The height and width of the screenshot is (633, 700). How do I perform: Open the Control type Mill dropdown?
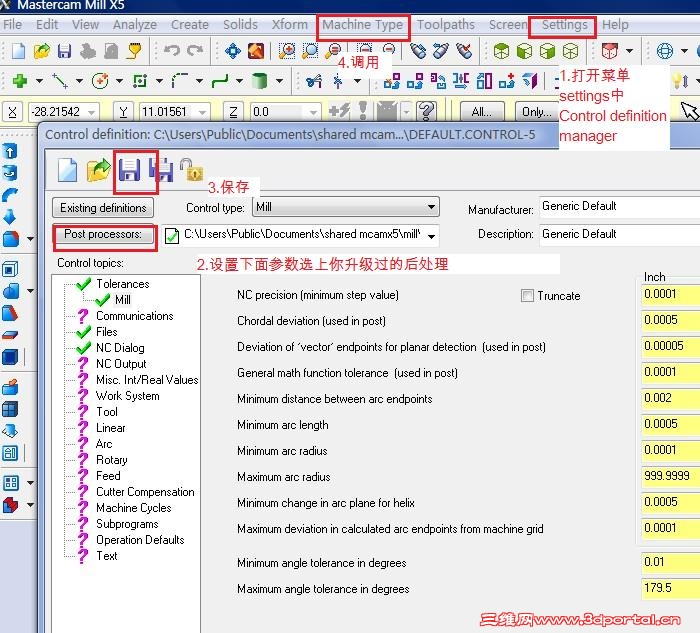(x=431, y=207)
